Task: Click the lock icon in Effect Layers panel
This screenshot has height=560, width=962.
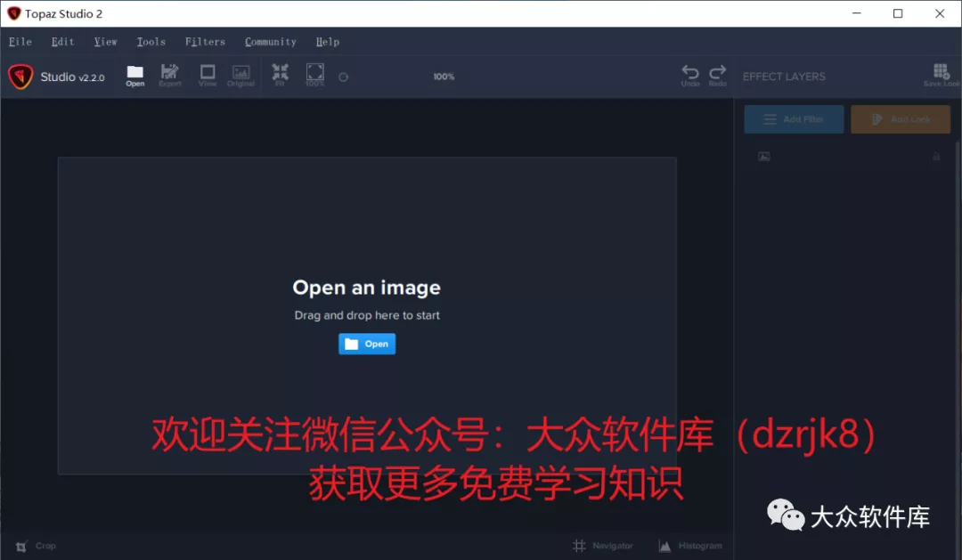Action: 936,156
